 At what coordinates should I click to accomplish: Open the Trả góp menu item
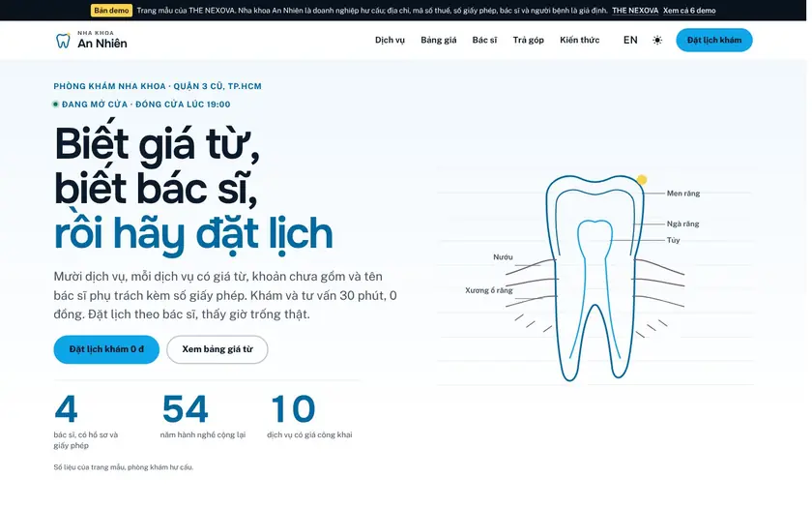[528, 40]
